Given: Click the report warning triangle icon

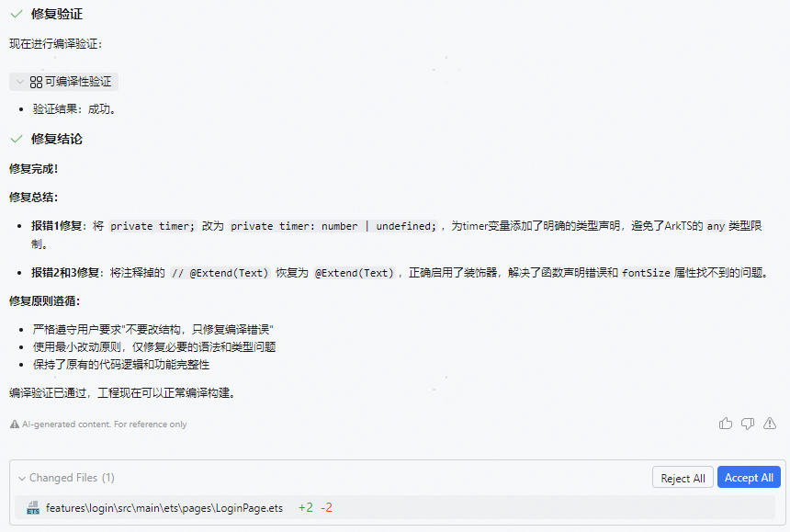Looking at the screenshot, I should click(772, 424).
